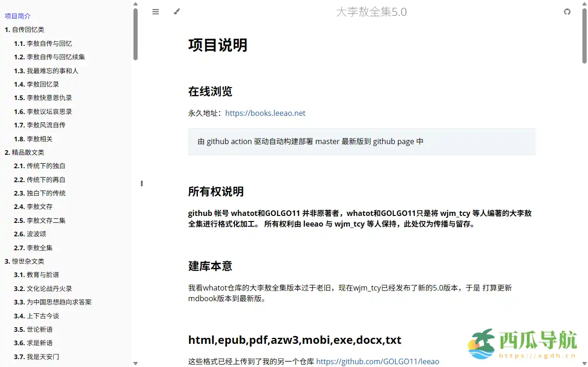Toggle the sidebar with the hamburger icon
588x367 pixels.
point(156,12)
